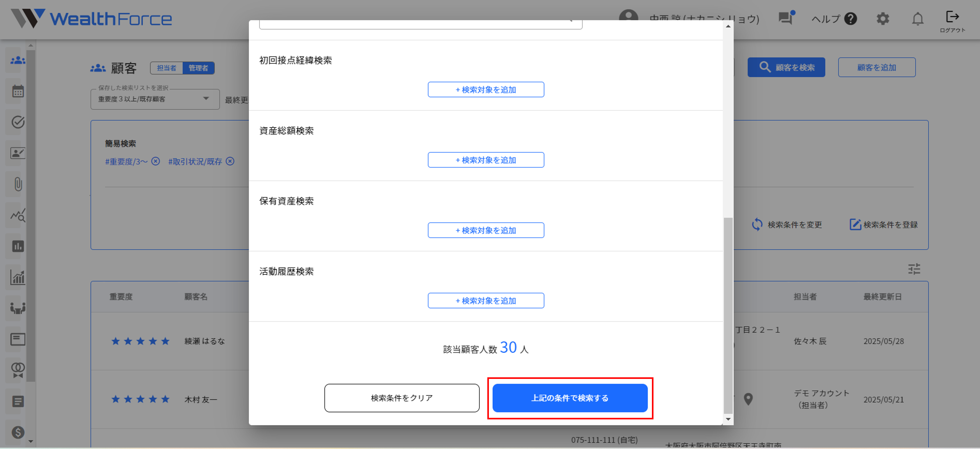Click customer name 綾瀬 はるな
Image resolution: width=980 pixels, height=449 pixels.
205,341
